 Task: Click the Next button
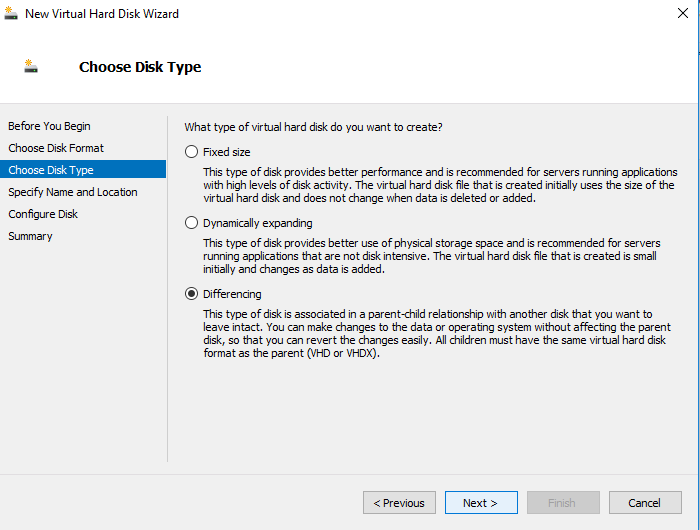[481, 503]
